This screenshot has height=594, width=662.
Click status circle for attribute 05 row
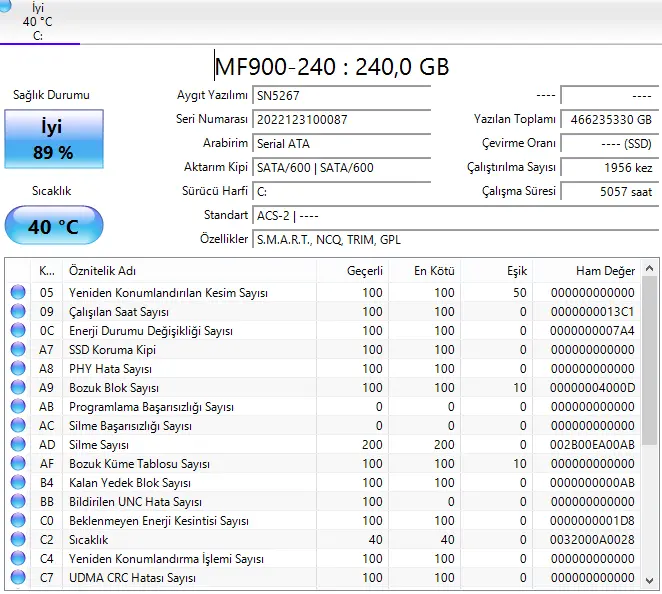(18, 292)
